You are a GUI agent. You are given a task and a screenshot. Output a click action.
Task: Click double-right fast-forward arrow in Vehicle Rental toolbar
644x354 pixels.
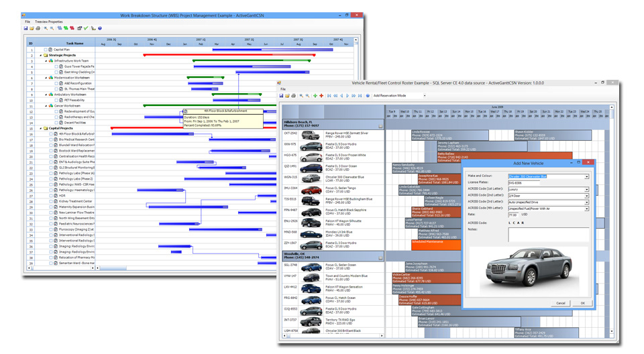[x=354, y=96]
